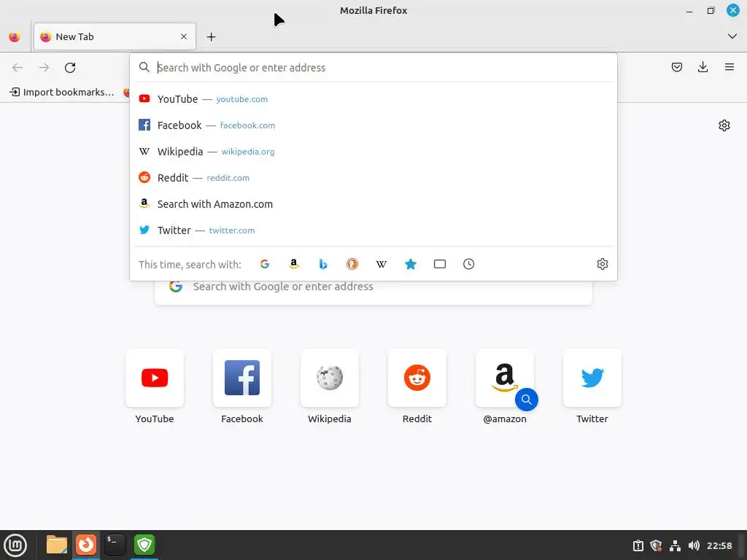Open the Firefox hamburger application menu
The height and width of the screenshot is (560, 747).
click(729, 67)
